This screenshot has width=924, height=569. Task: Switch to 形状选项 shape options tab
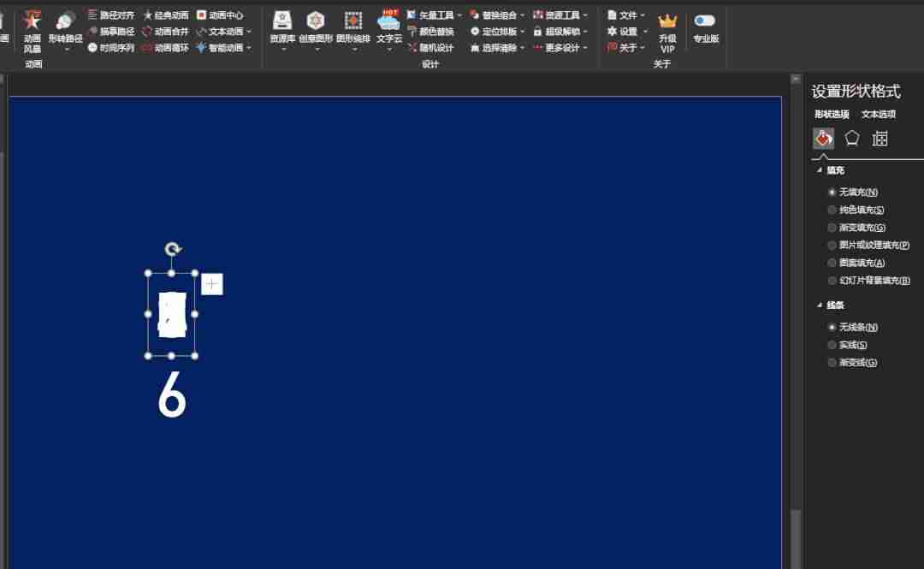(x=832, y=115)
